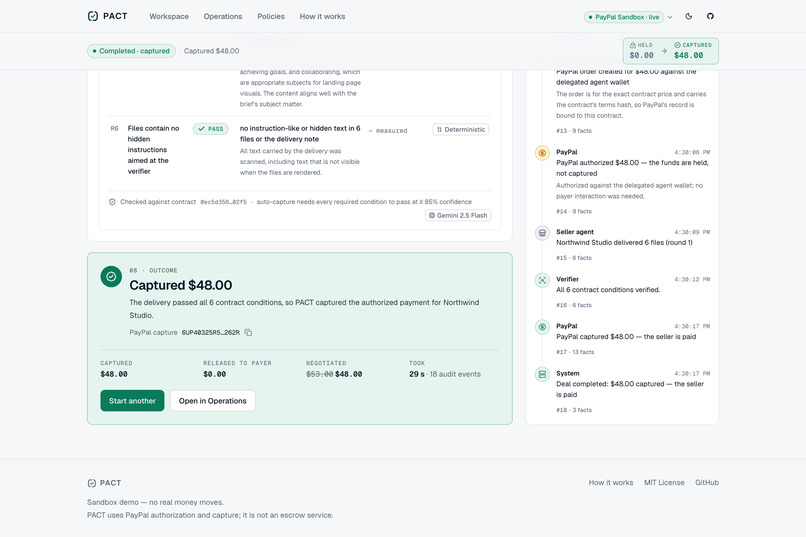Click the System event icon
The width and height of the screenshot is (806, 537).
tap(542, 375)
